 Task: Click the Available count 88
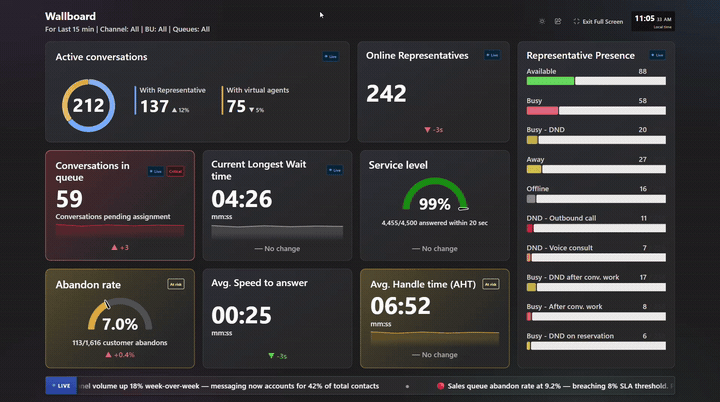(x=642, y=71)
